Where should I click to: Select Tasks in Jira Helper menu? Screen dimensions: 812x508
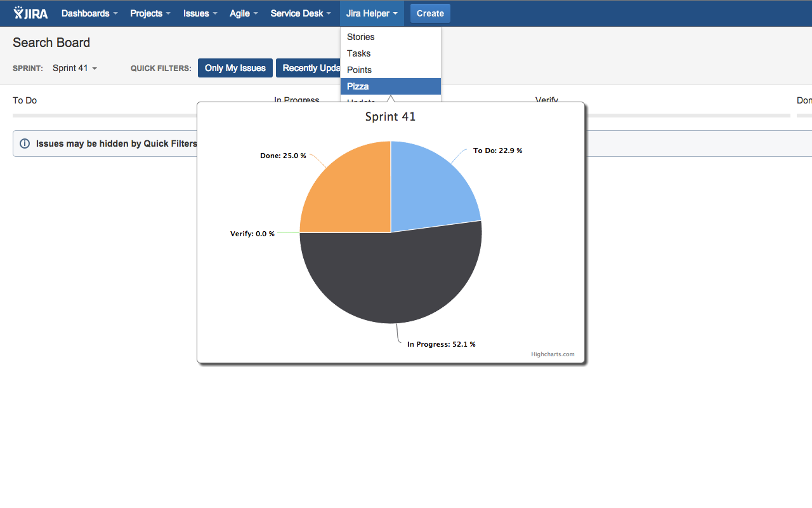[391, 53]
